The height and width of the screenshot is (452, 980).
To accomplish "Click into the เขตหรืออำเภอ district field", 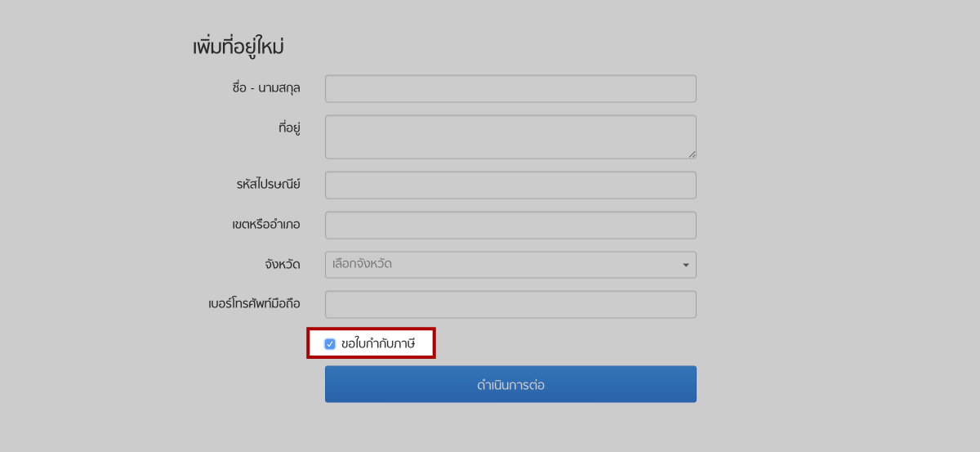I will click(510, 225).
